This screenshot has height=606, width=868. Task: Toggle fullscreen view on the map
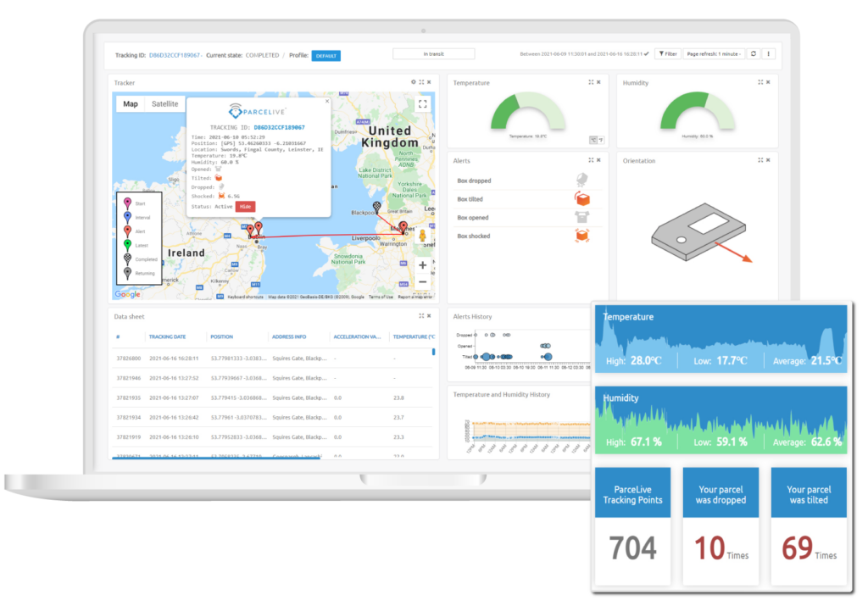[x=423, y=103]
